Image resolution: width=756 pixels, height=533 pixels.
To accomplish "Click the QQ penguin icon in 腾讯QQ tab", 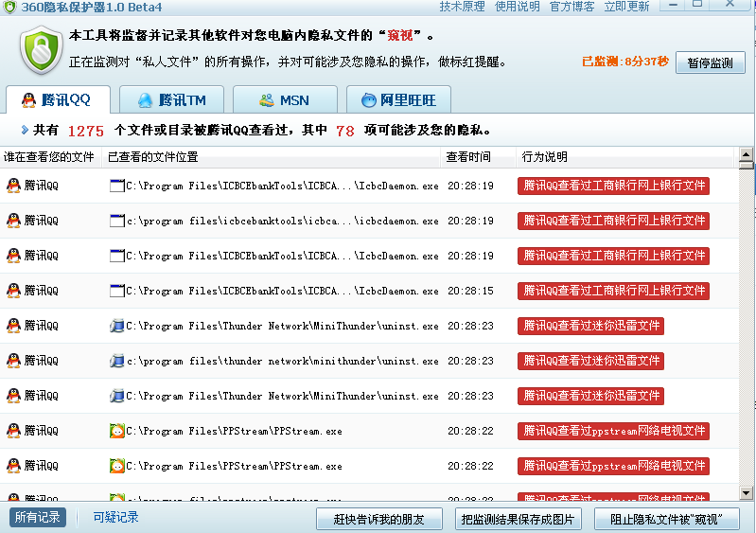I will 29,99.
